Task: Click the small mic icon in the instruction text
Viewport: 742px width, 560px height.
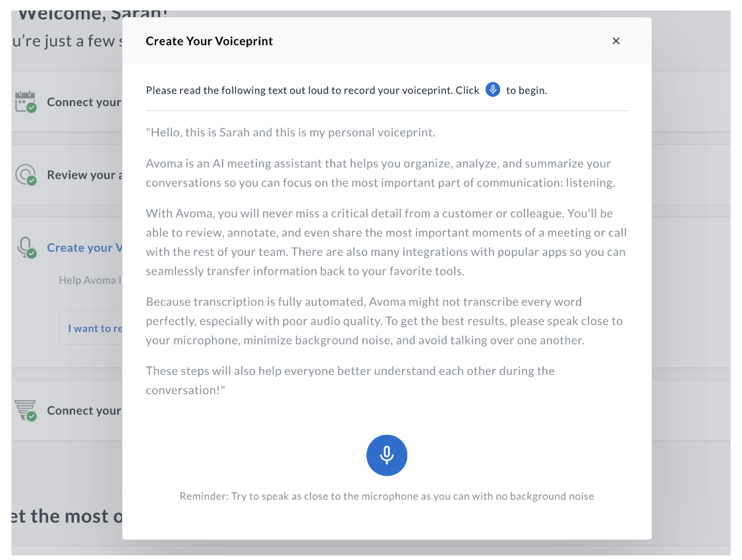Action: (x=492, y=90)
